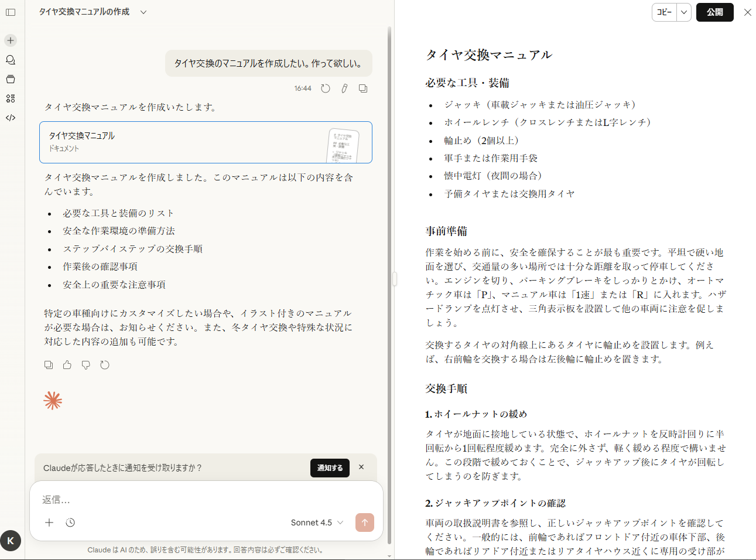Edit the user message with pencil icon
The image size is (756, 560).
coord(344,88)
